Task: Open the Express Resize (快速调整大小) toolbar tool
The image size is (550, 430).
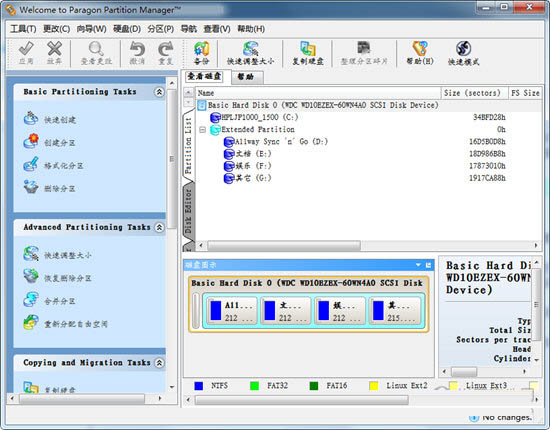Action: click(250, 53)
